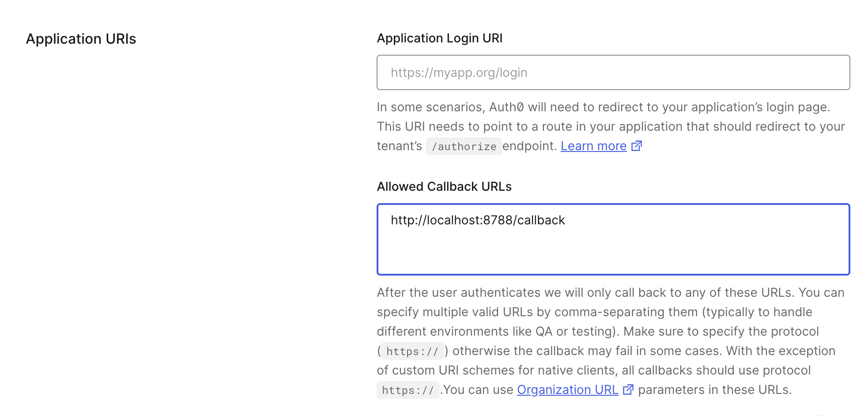The height and width of the screenshot is (416, 868).
Task: Click the /authorize code snippet
Action: pos(464,147)
